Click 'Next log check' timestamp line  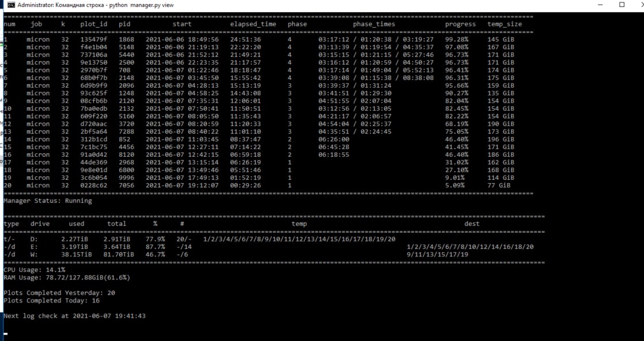pos(74,316)
